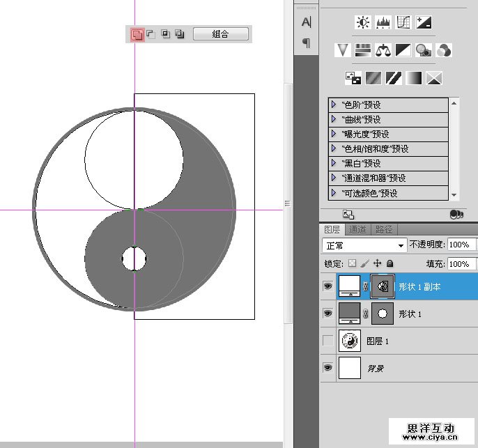This screenshot has width=478, height=448.
Task: Click the Channel Mixer adjustment icon
Action: click(443, 50)
